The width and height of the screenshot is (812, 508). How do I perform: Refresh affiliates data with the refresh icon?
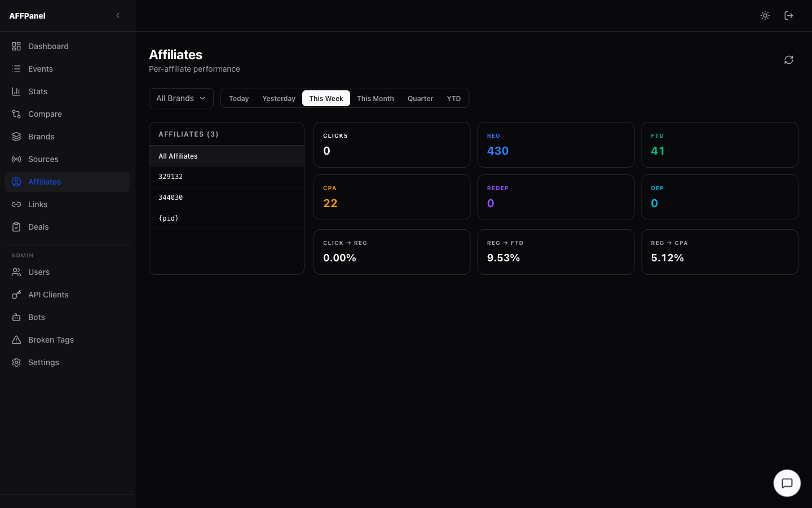788,60
